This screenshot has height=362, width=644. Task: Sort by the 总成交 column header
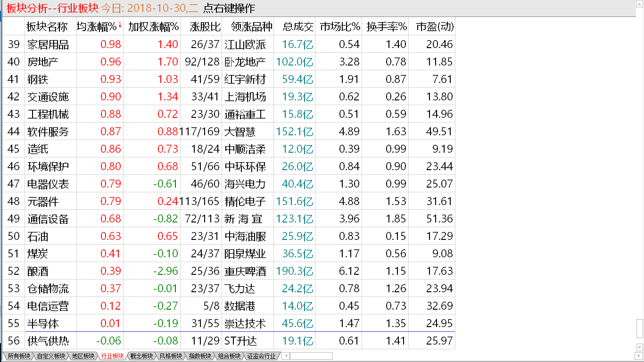[298, 27]
